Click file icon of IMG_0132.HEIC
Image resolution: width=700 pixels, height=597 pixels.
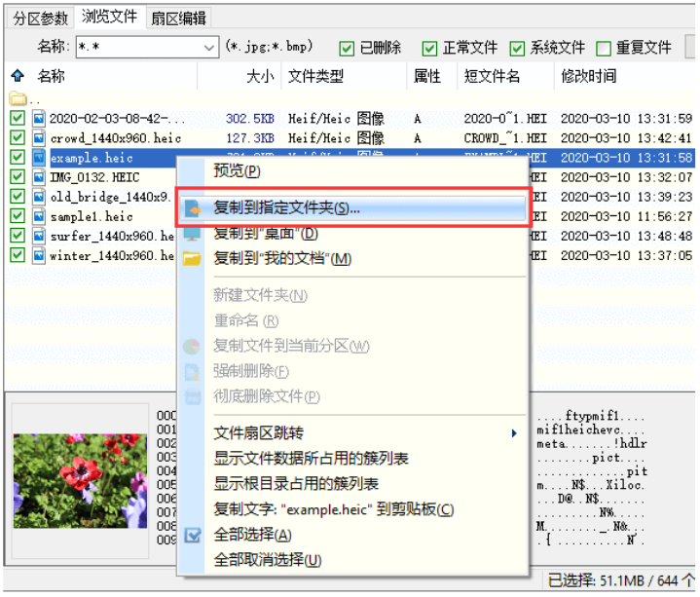click(x=39, y=177)
